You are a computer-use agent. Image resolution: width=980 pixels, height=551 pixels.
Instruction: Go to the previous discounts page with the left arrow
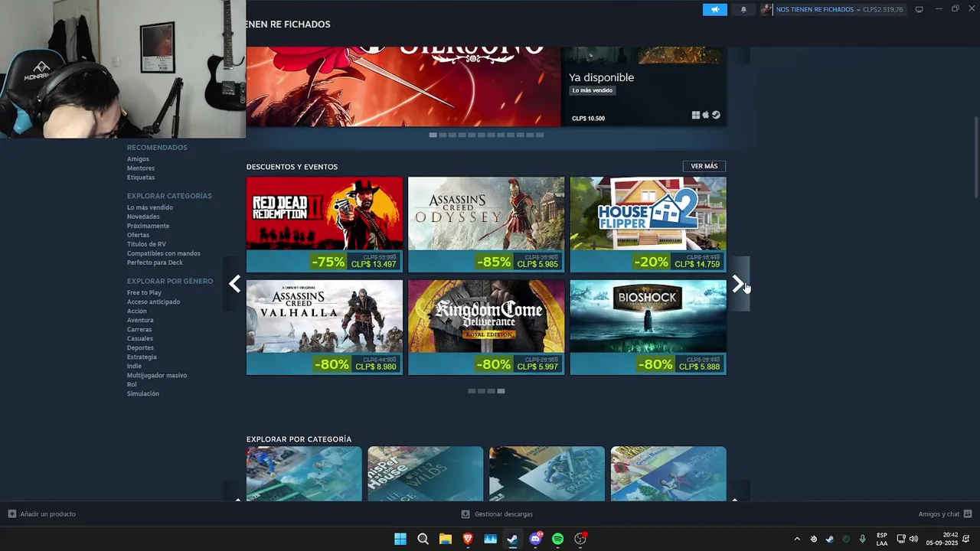pyautogui.click(x=234, y=284)
